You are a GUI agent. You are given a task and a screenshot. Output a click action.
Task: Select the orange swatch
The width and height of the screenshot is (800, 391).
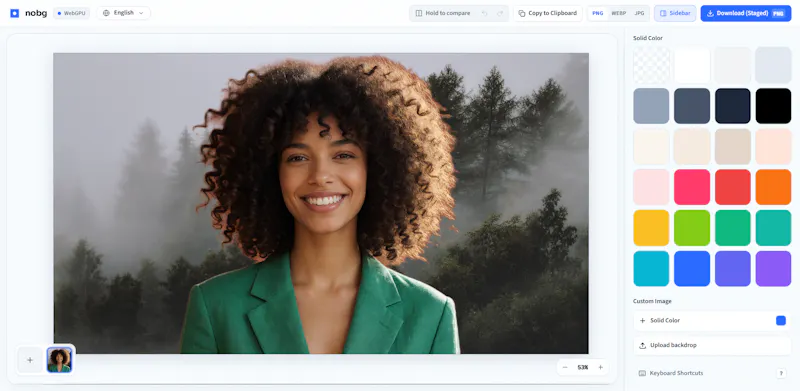pos(773,187)
